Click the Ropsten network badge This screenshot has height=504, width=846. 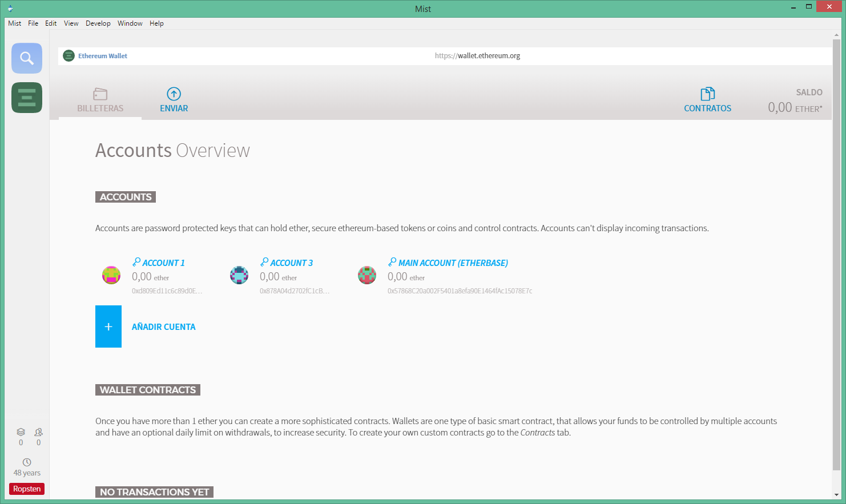pyautogui.click(x=27, y=489)
